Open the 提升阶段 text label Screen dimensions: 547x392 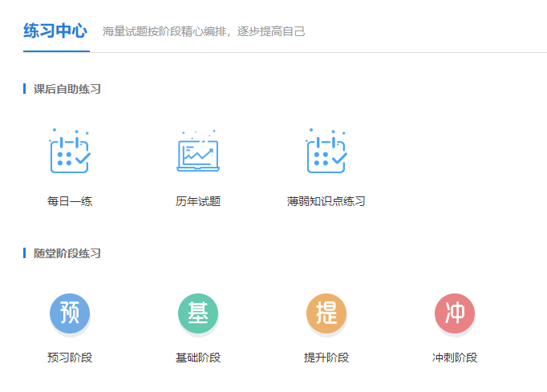tap(326, 358)
